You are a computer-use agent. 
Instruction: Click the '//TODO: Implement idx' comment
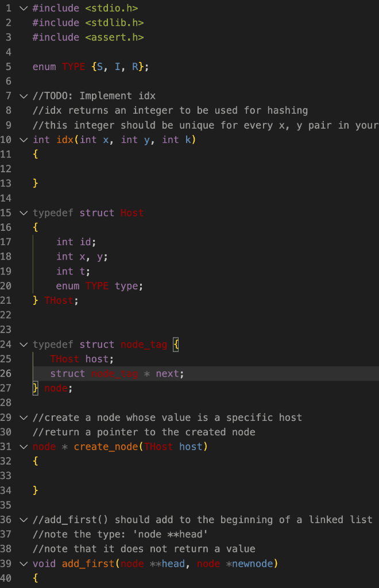(x=94, y=96)
